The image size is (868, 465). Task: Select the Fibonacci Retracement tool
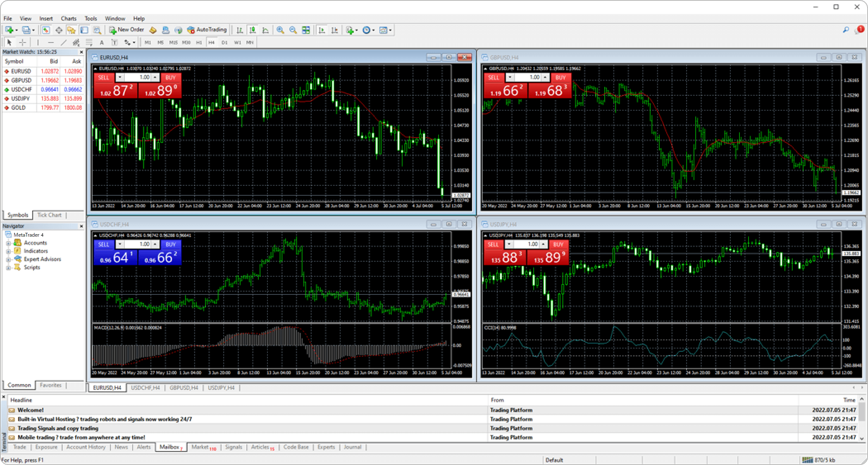(89, 42)
